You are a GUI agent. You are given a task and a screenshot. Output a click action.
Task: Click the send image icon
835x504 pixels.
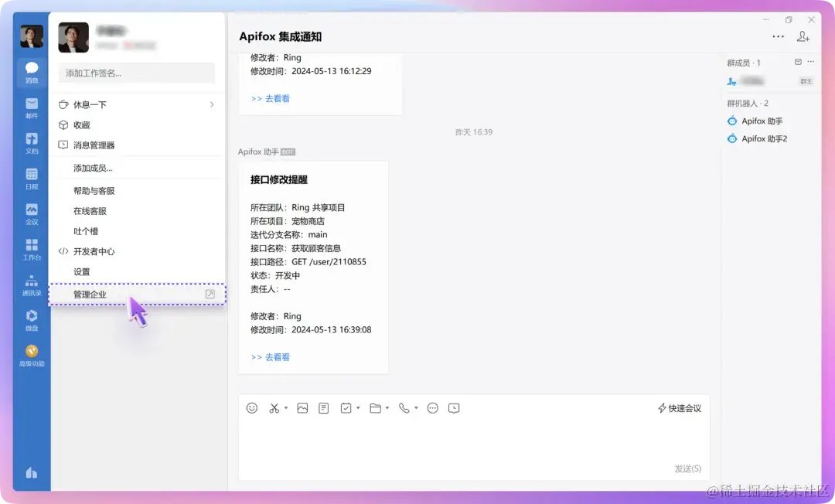click(302, 408)
